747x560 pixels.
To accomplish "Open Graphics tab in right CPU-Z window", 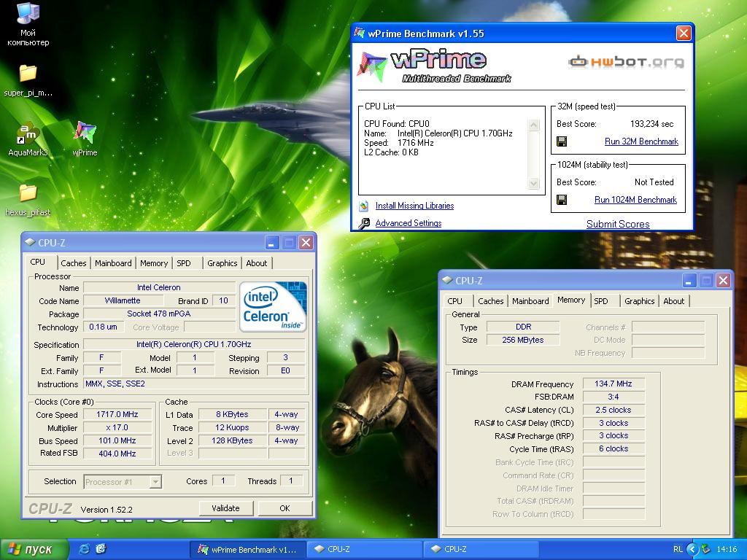I will tap(639, 301).
